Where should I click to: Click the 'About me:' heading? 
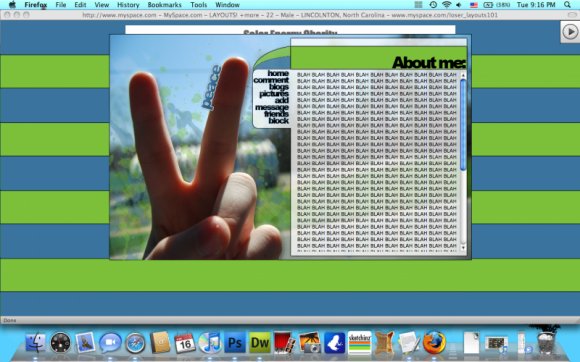click(x=429, y=62)
